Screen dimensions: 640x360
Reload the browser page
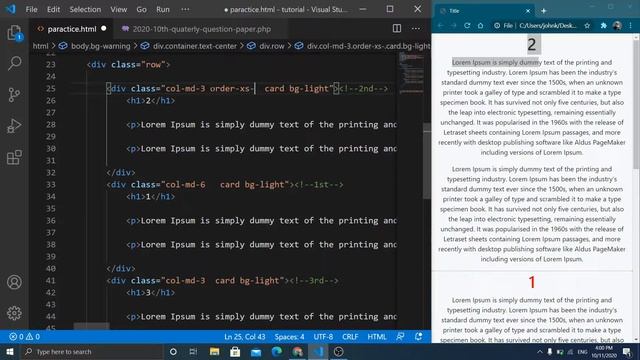click(x=467, y=25)
